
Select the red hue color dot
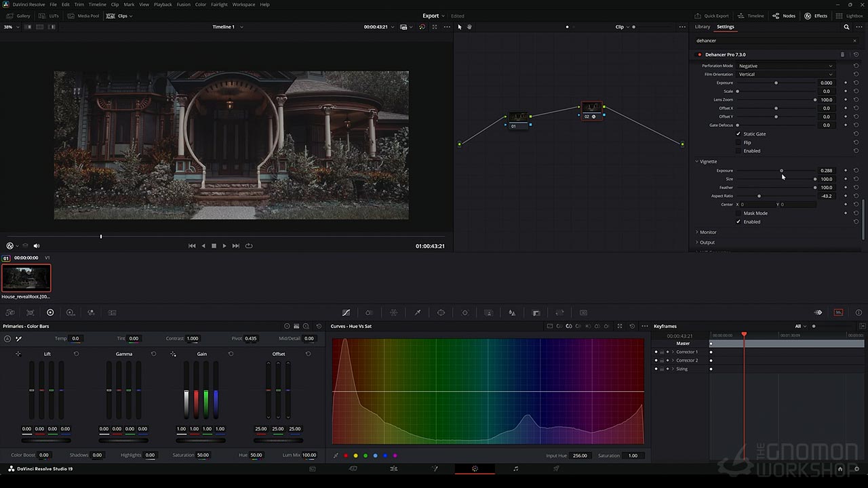click(x=346, y=455)
